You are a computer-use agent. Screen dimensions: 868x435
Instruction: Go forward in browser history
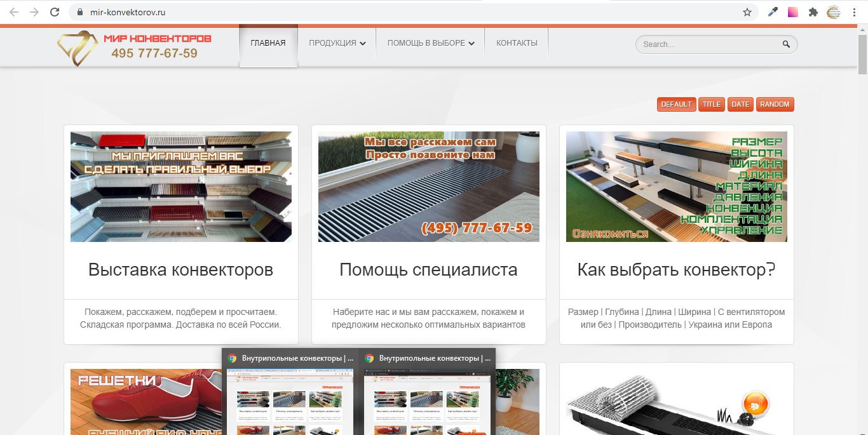34,12
